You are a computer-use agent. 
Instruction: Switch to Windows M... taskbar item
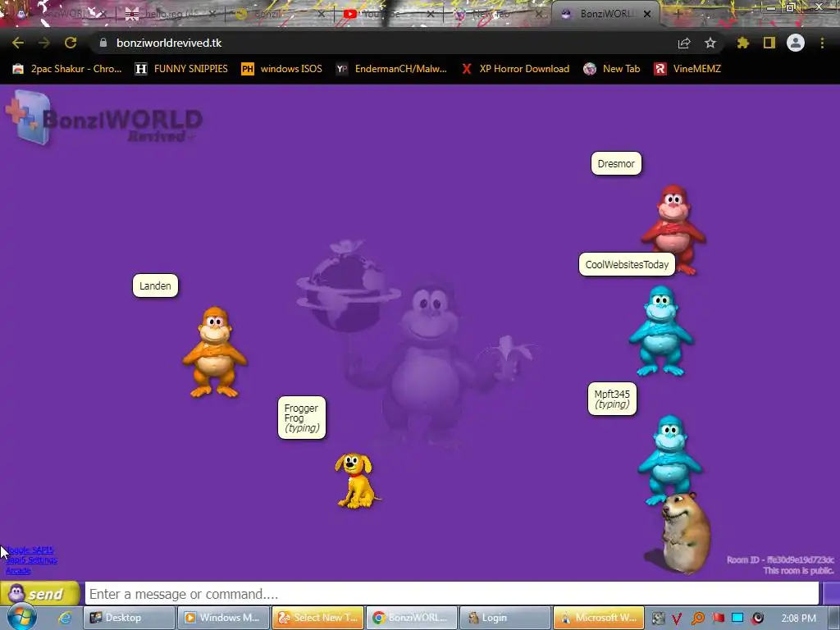pos(223,618)
